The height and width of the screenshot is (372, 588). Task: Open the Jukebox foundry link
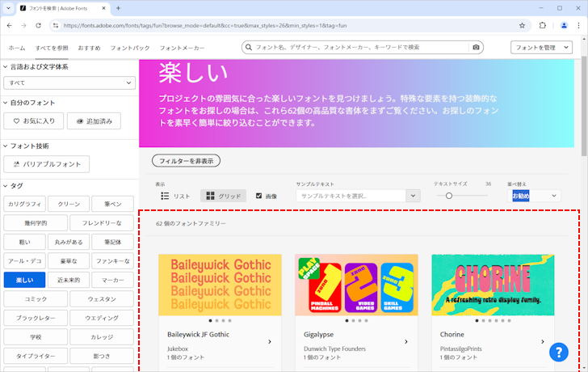178,349
